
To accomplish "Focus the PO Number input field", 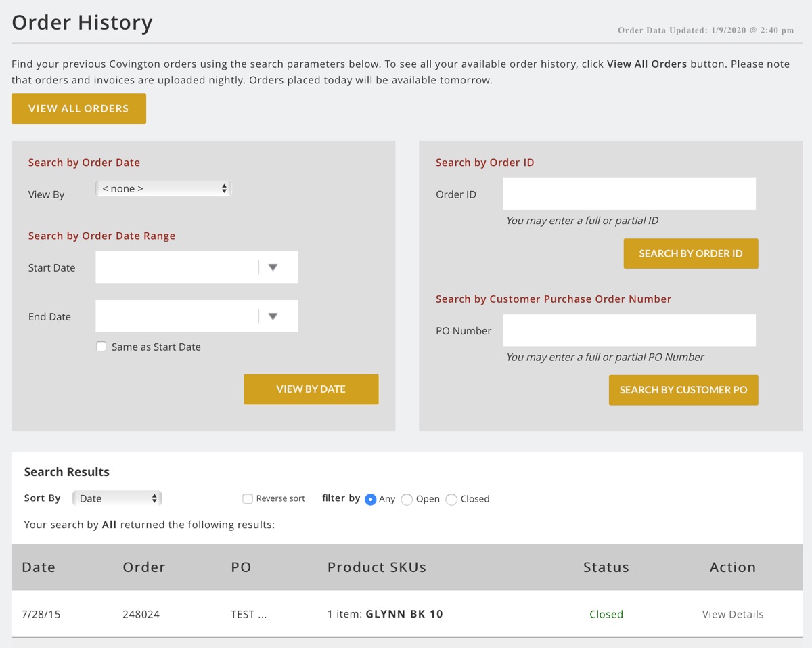I will pyautogui.click(x=629, y=330).
